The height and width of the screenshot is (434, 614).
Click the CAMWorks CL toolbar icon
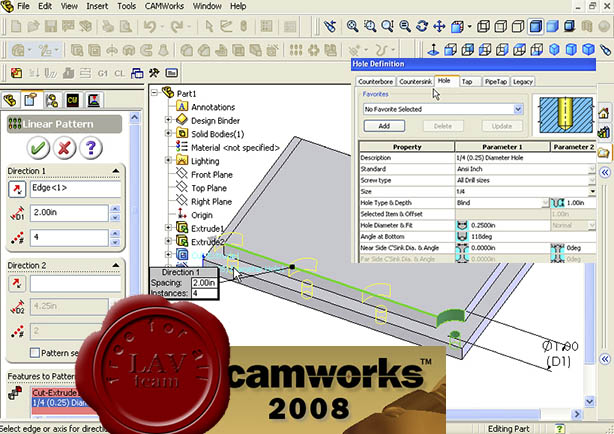[119, 73]
